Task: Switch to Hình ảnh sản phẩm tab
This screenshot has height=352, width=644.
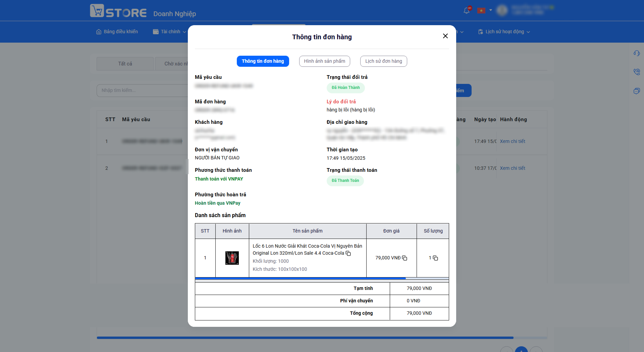Action: (x=325, y=61)
